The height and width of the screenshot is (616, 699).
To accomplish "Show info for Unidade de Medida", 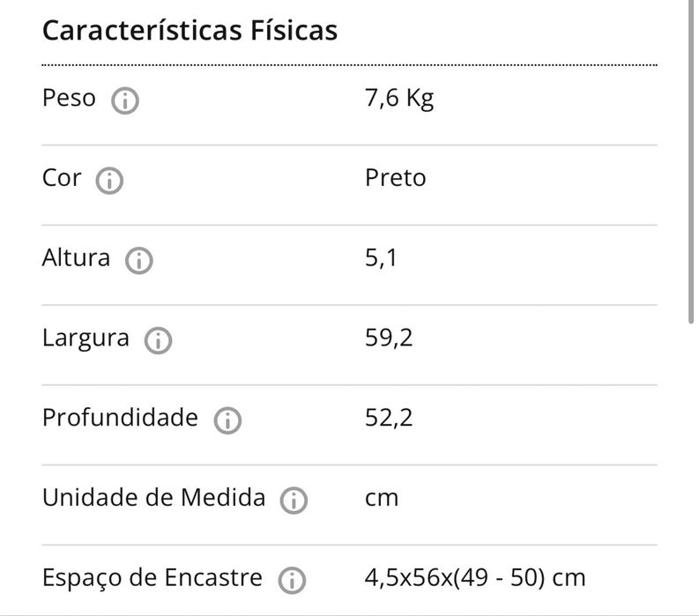I will point(294,501).
